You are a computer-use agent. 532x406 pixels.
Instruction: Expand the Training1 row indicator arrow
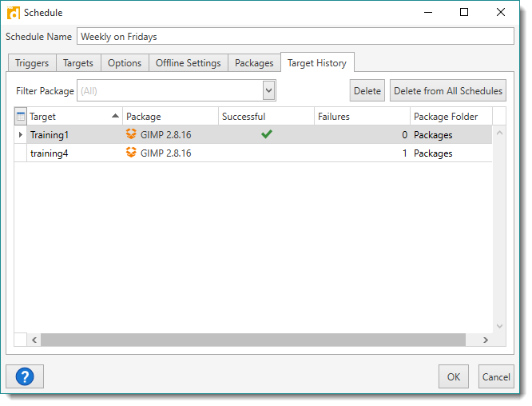click(21, 135)
